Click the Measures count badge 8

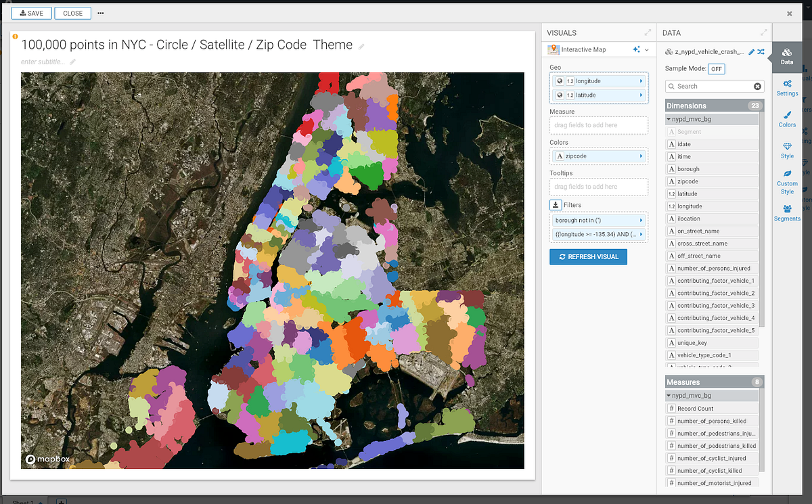coord(757,382)
